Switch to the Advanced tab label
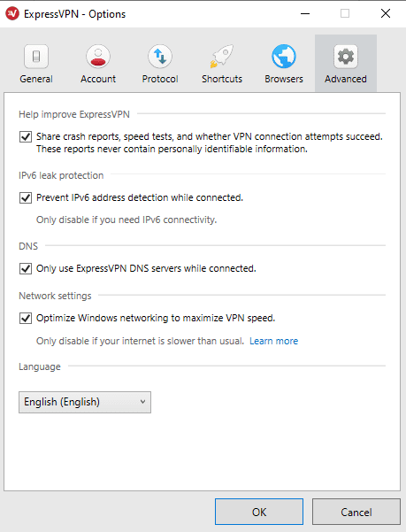 click(x=346, y=79)
